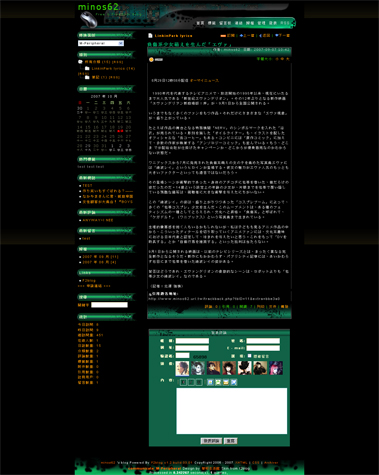Click the orange RSS subscribe icon above article
379x475 pixels.
[223, 36]
